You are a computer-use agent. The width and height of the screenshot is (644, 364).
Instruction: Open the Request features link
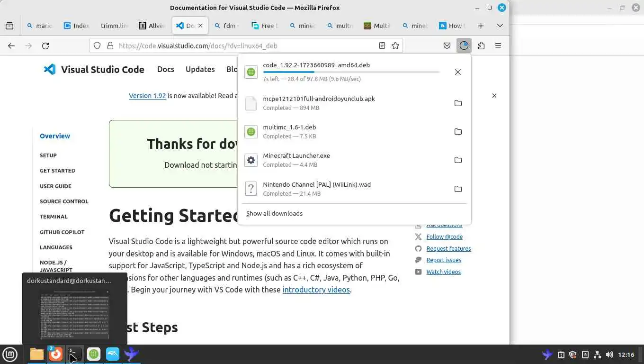448,248
